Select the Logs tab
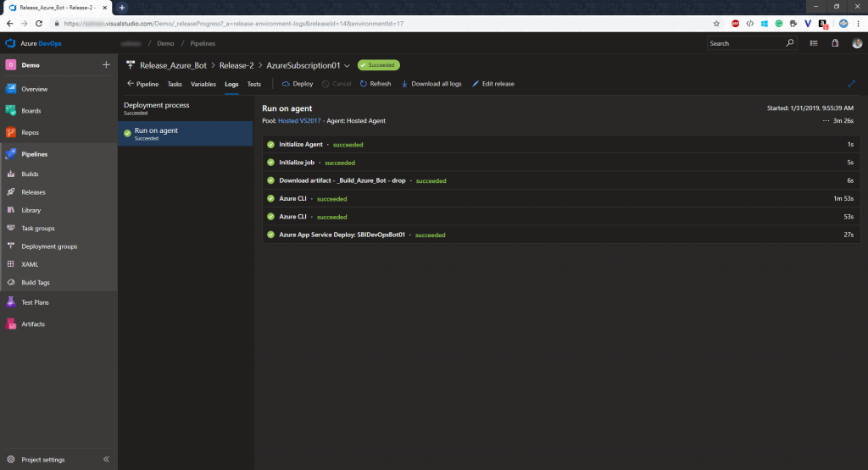This screenshot has height=470, width=868. 231,84
